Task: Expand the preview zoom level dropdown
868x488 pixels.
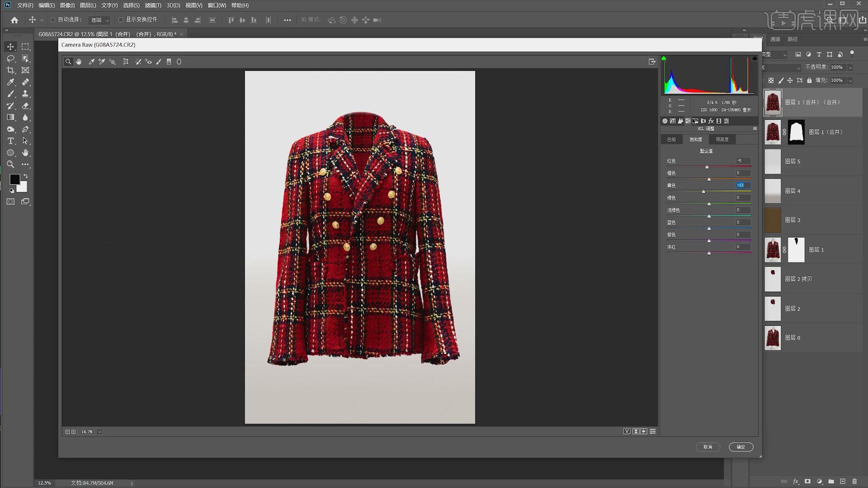Action: (99, 432)
